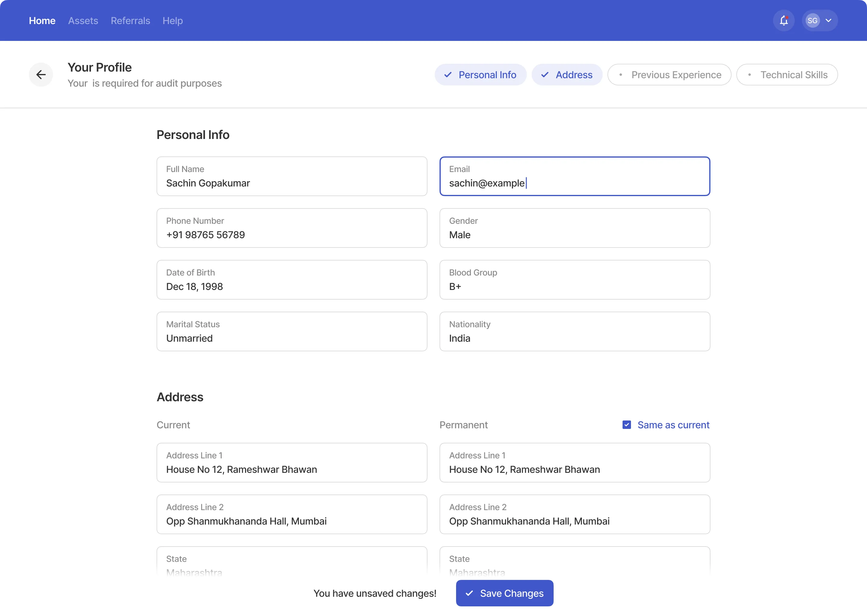
Task: Click the SG avatar icon
Action: [812, 20]
